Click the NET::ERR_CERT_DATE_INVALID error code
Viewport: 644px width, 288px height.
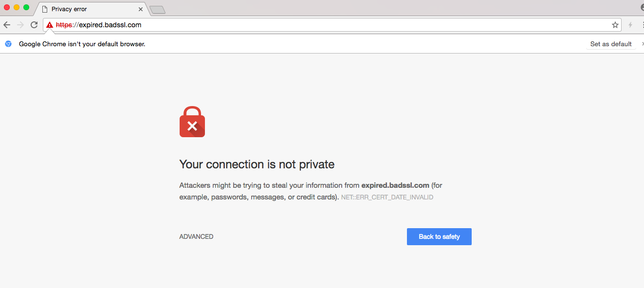(x=387, y=198)
